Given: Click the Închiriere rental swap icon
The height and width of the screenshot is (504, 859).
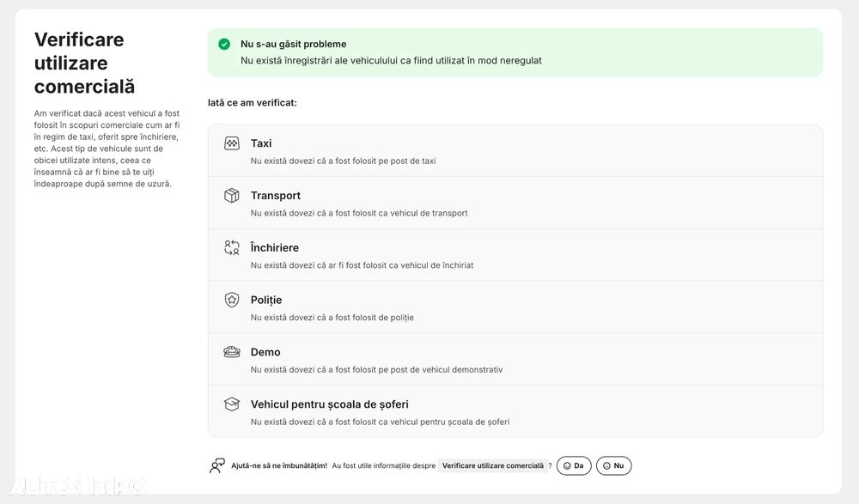Looking at the screenshot, I should [232, 247].
